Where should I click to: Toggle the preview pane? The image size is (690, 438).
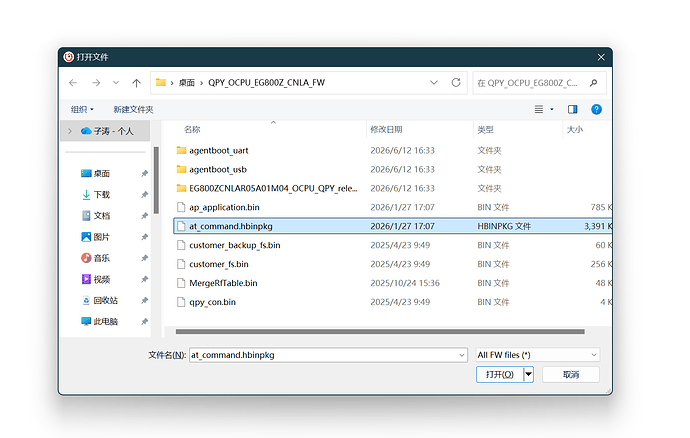tap(573, 109)
